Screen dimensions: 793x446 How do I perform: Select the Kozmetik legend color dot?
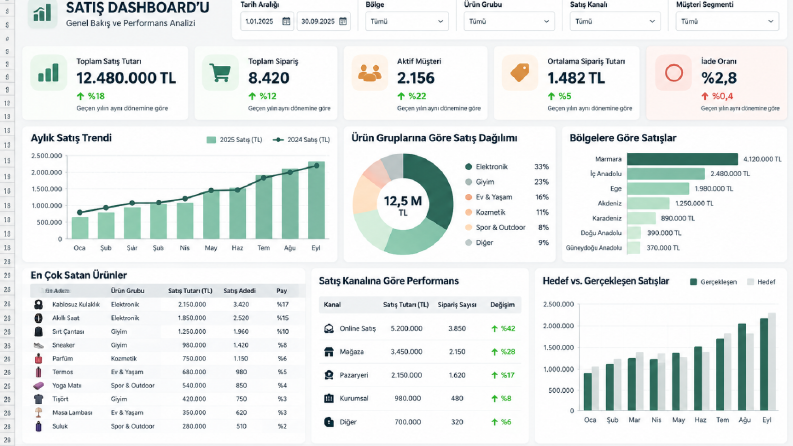click(468, 212)
